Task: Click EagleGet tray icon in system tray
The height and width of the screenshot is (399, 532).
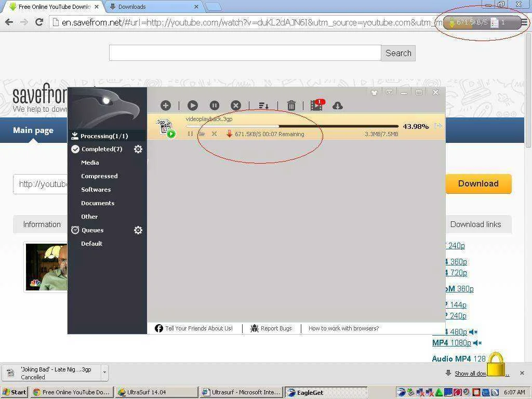Action: point(401,392)
